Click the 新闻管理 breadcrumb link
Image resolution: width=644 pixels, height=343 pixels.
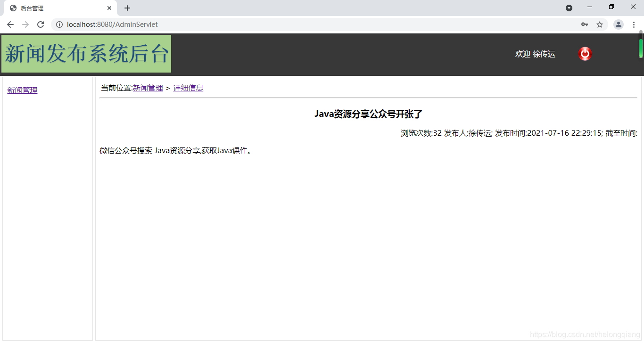pyautogui.click(x=148, y=88)
